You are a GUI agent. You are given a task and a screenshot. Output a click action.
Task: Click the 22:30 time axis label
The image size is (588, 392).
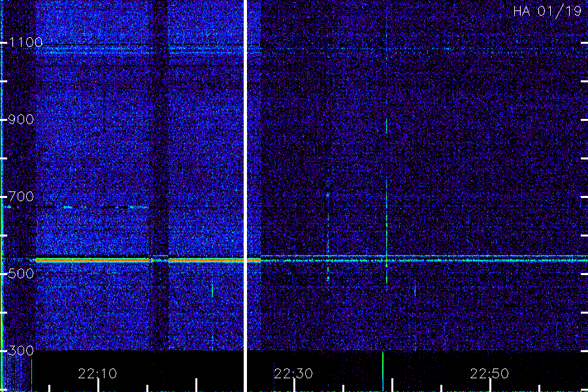(293, 374)
